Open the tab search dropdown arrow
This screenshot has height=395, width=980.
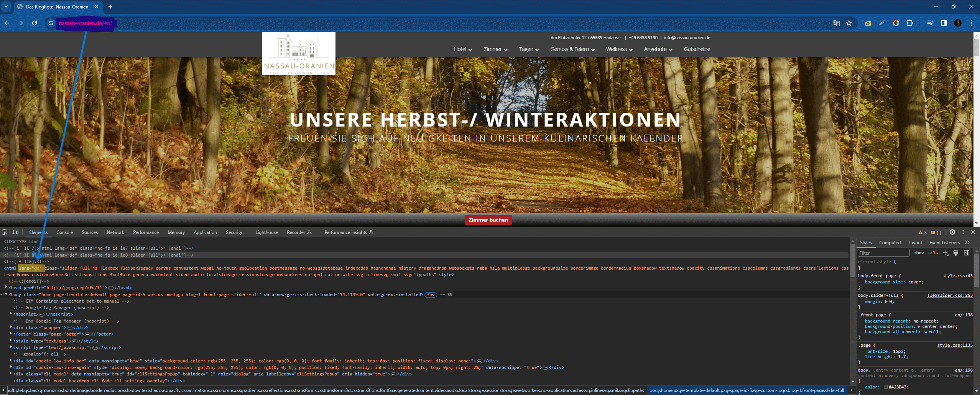[x=6, y=7]
